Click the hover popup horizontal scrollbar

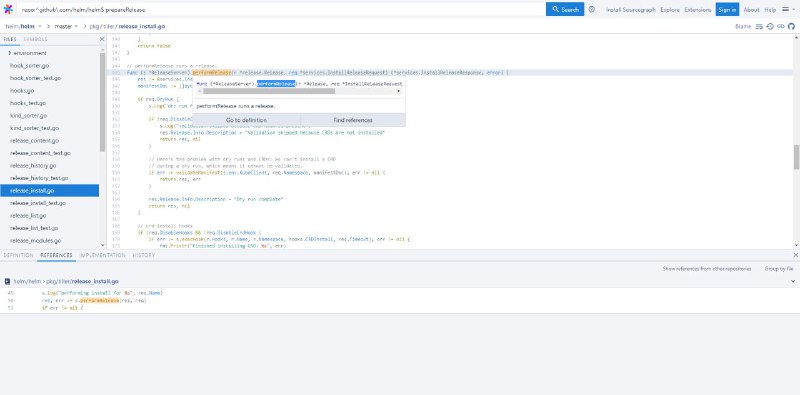pyautogui.click(x=269, y=91)
